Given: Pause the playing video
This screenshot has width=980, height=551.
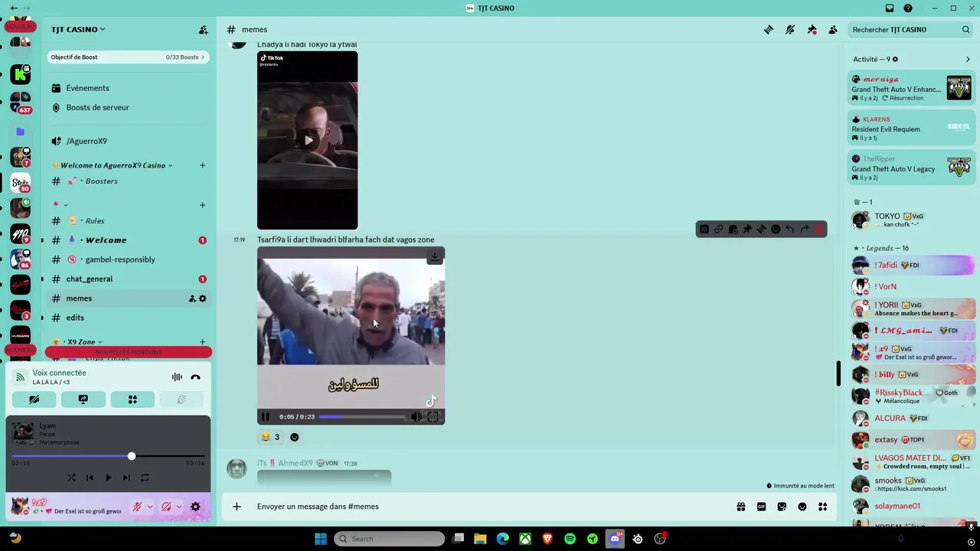Looking at the screenshot, I should click(x=265, y=417).
